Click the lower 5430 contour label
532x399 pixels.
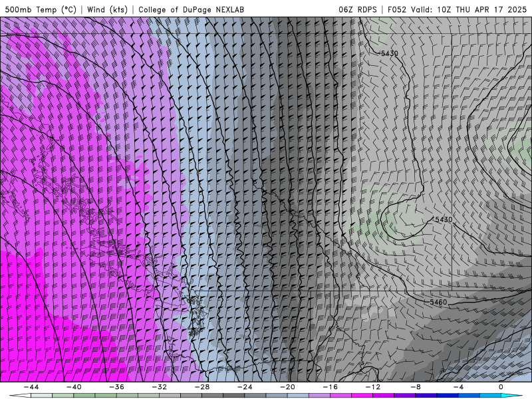(x=444, y=219)
